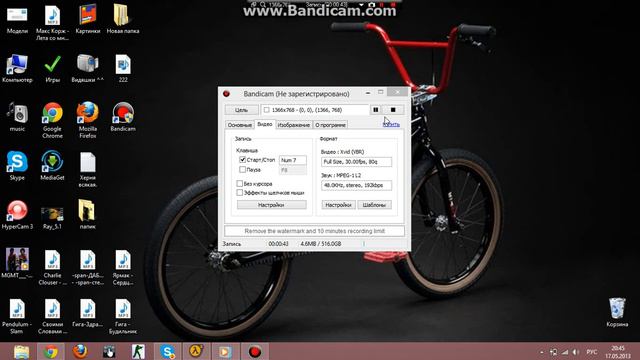Open Firefox from the taskbar
Image resolution: width=640 pixels, height=360 pixels.
click(x=80, y=351)
